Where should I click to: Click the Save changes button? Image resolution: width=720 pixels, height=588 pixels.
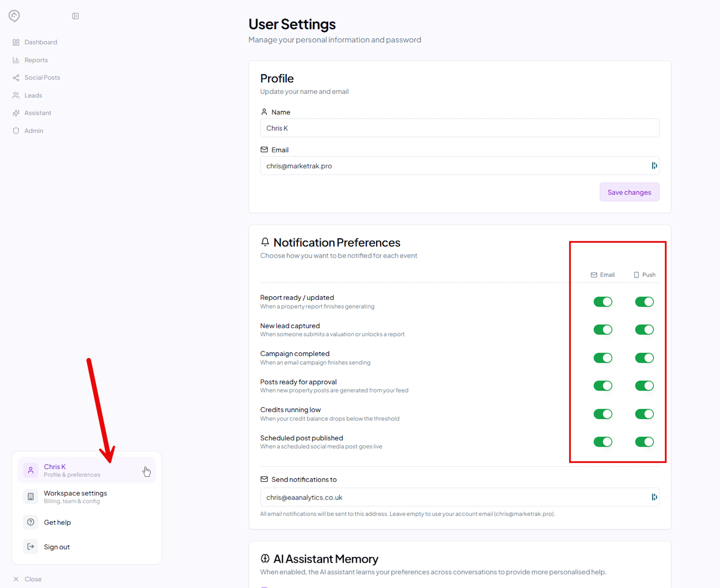[x=629, y=192]
